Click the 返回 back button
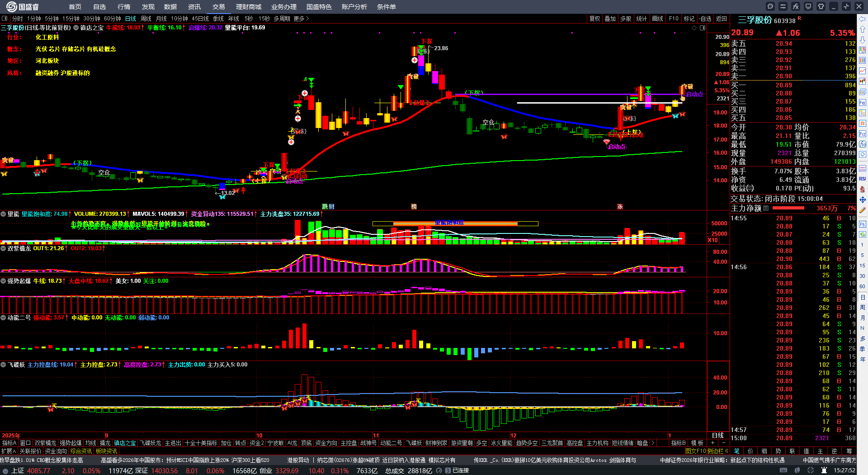 point(721,19)
